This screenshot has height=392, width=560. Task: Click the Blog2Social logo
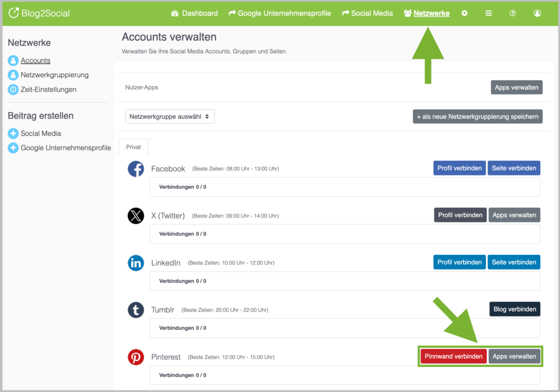[39, 13]
